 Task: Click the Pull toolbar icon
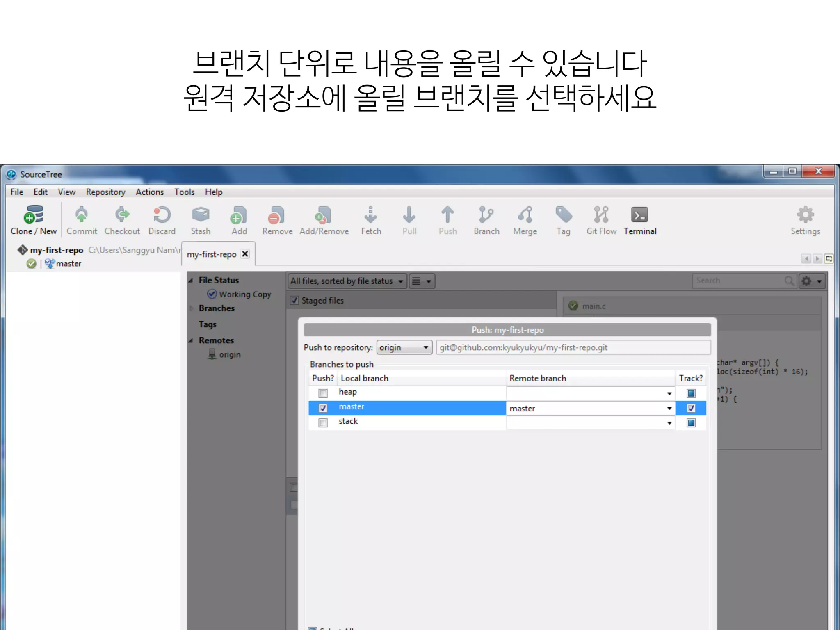point(409,215)
